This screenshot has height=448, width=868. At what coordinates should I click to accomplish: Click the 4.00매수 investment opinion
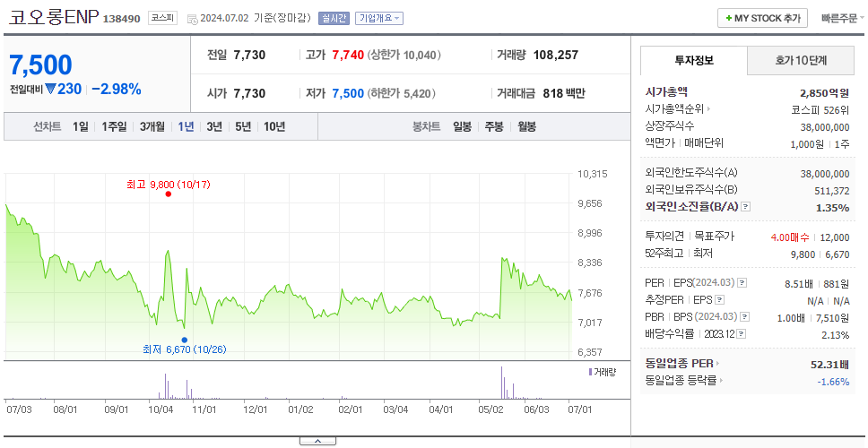point(790,237)
